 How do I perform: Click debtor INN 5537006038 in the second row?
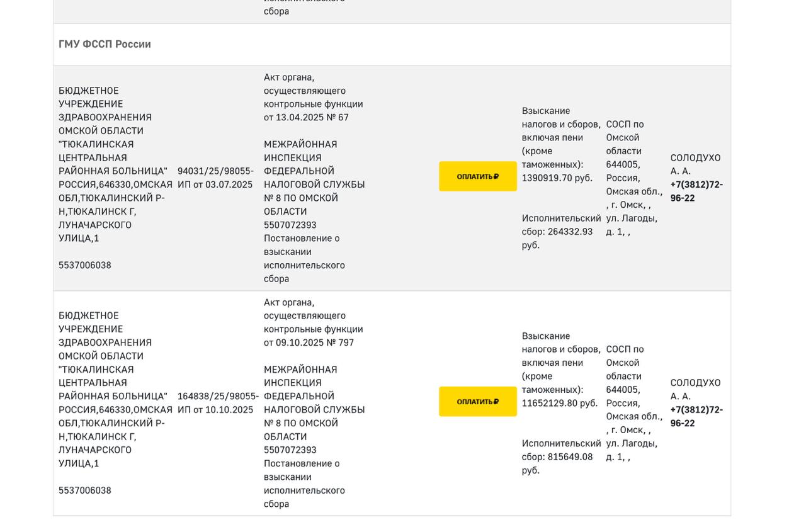pos(85,490)
